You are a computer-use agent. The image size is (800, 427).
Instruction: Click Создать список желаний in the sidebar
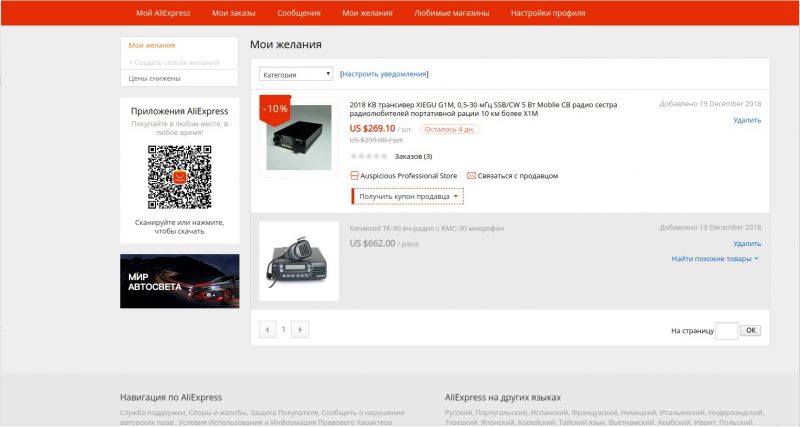(x=174, y=62)
